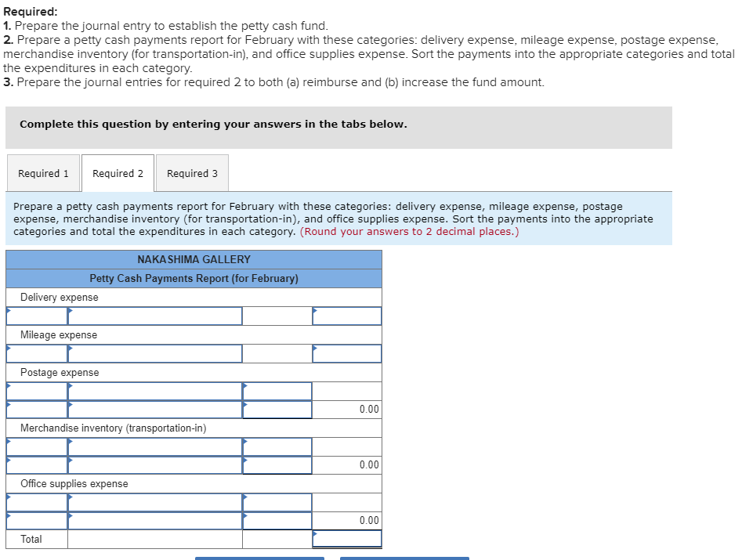Click the left navigation button below the table

(x=259, y=558)
